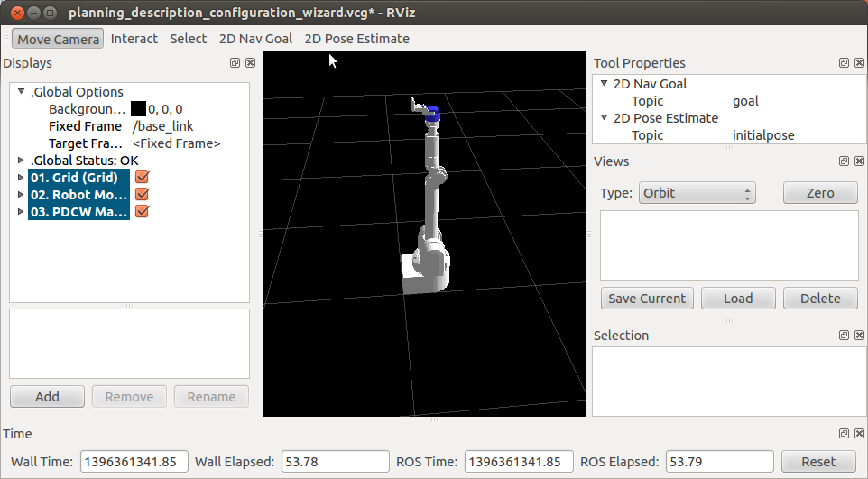Disable the Grid display checkbox
This screenshot has width=868, height=479.
click(142, 178)
